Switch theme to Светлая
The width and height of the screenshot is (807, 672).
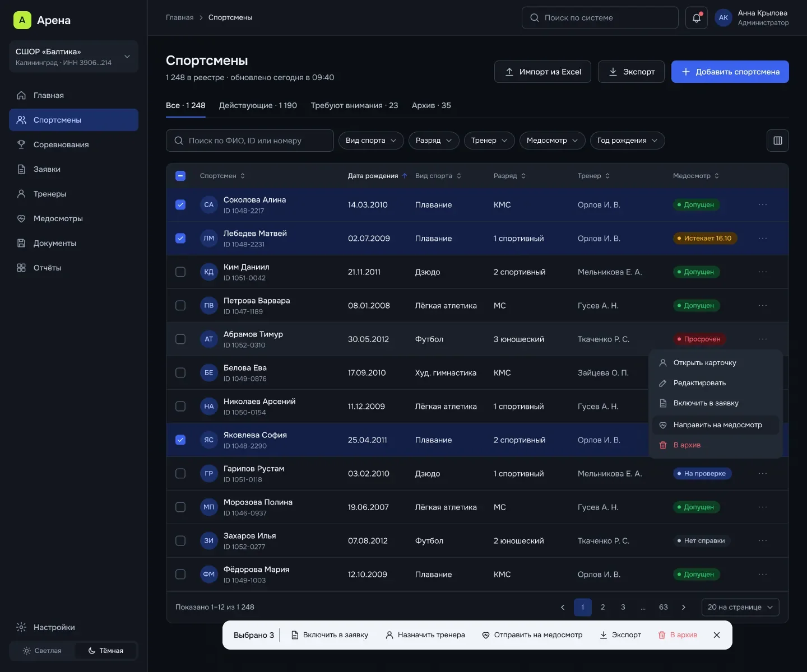click(42, 651)
